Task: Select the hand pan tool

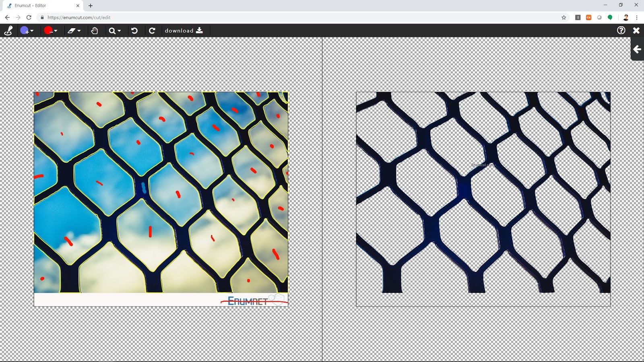Action: click(x=95, y=30)
